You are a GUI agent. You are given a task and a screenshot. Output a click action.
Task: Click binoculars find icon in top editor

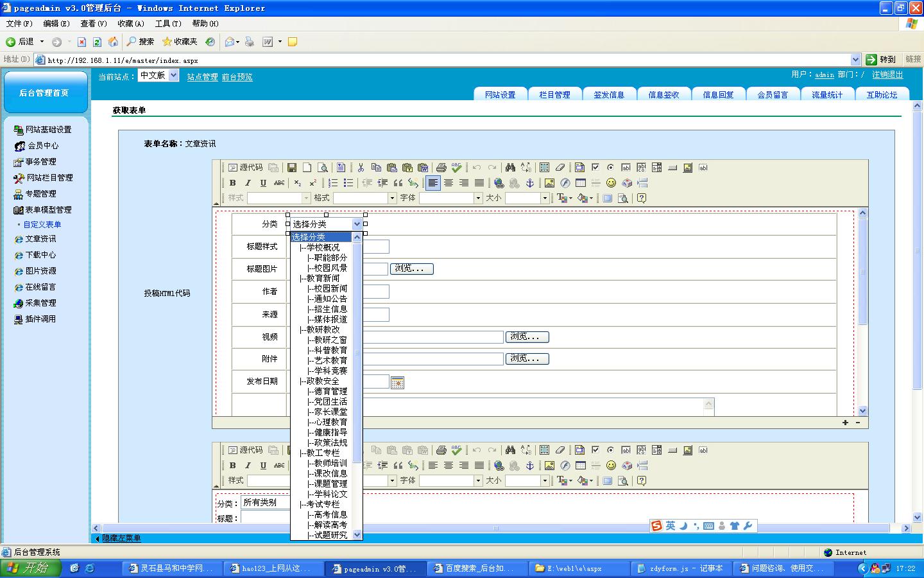coord(510,168)
